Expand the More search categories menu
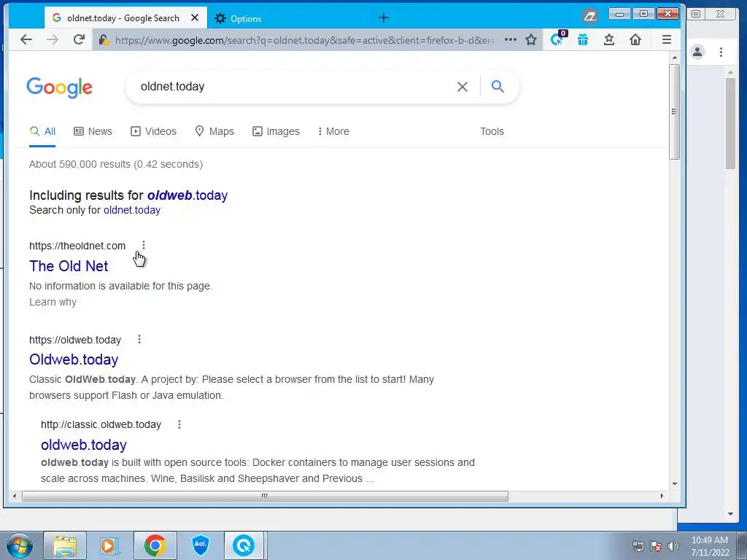Screen dimensions: 747x560 pyautogui.click(x=333, y=131)
